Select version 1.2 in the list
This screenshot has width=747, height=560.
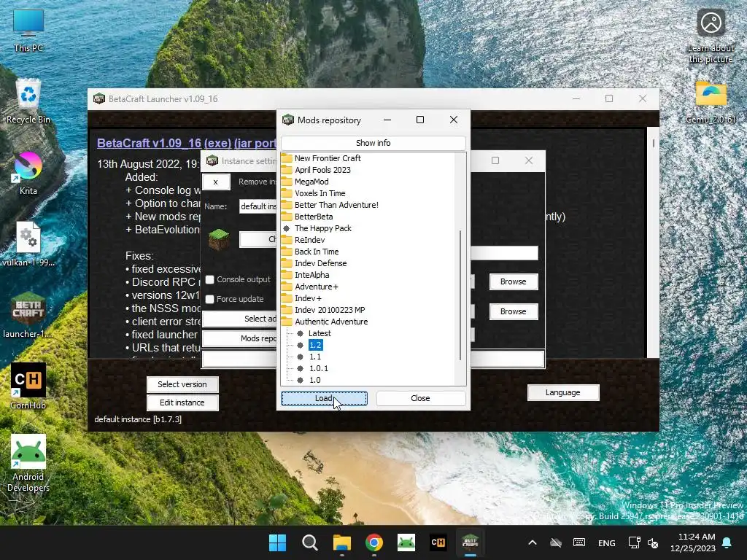point(315,345)
